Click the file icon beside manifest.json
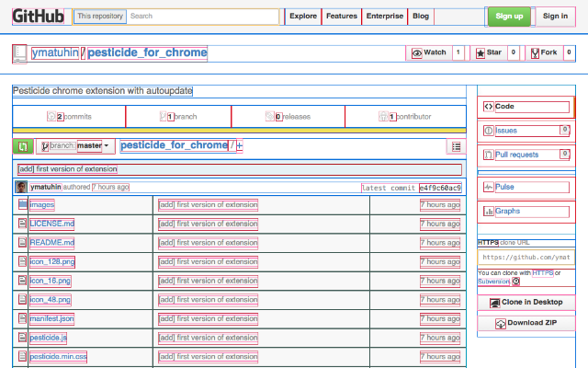Viewport: 588px width, 368px height. 22,318
